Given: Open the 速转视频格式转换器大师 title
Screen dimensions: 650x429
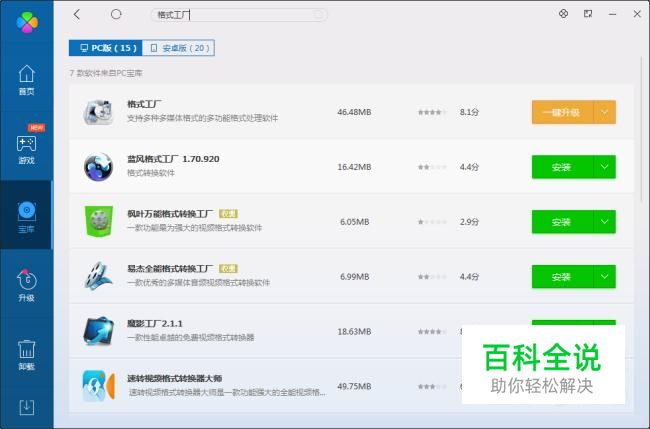Looking at the screenshot, I should 175,378.
